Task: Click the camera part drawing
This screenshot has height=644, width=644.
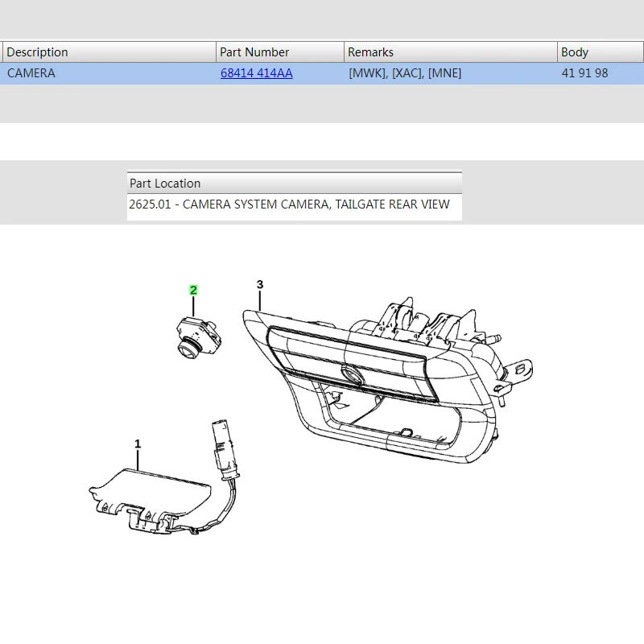Action: click(x=199, y=337)
